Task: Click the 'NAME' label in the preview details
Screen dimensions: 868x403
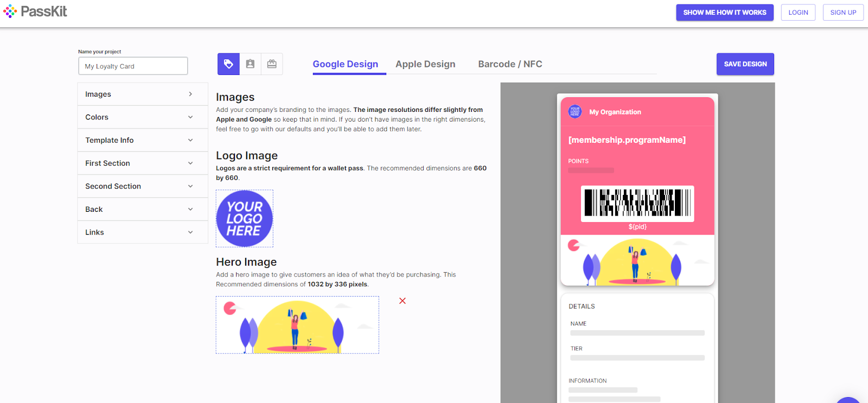Action: point(578,324)
